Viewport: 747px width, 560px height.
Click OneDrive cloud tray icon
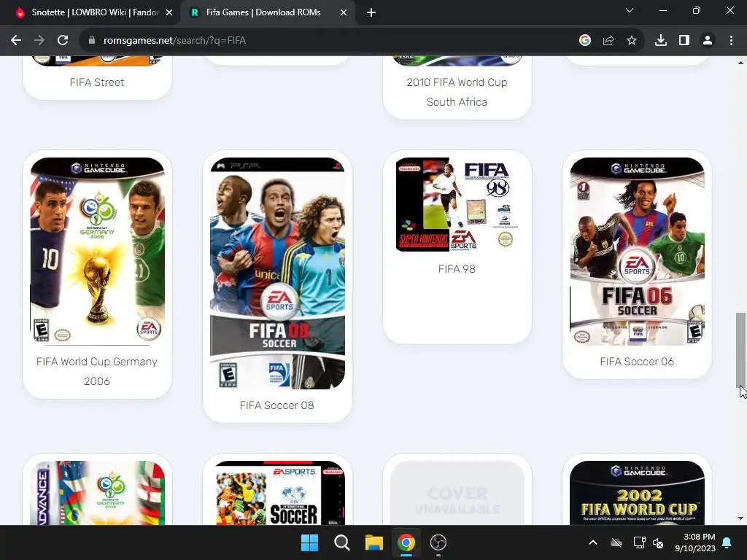616,542
